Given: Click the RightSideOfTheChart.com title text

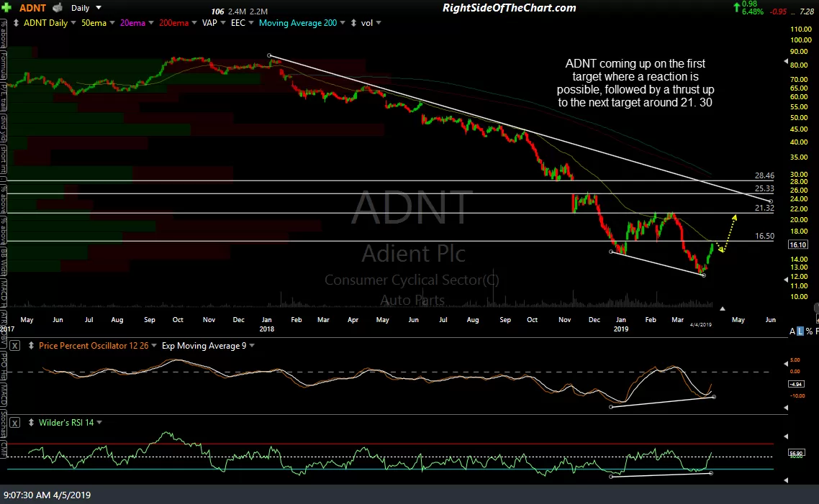Looking at the screenshot, I should (510, 8).
